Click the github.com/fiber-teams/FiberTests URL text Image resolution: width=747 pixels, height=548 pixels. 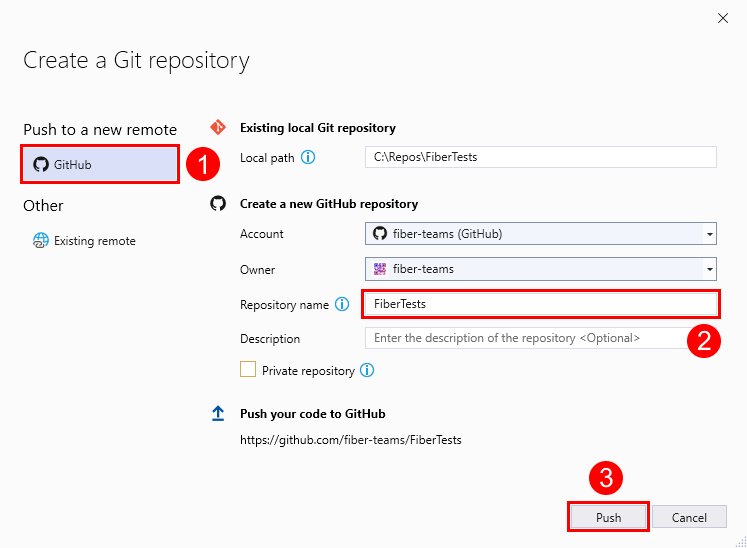[351, 440]
